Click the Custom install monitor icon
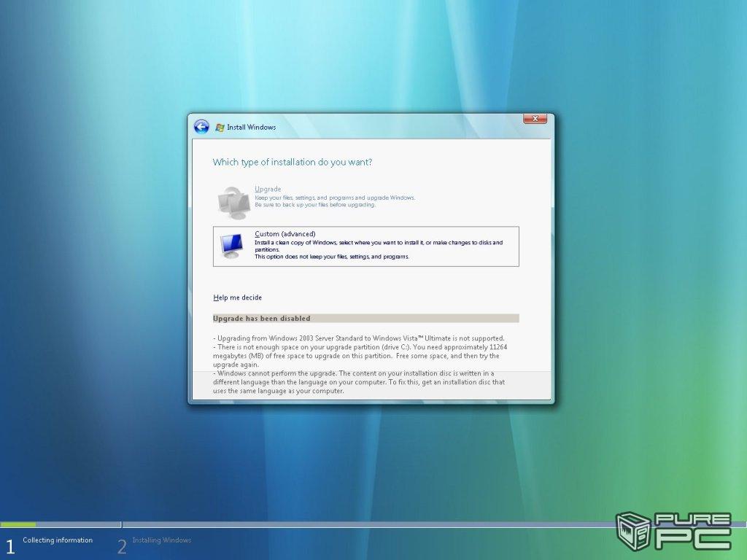The width and height of the screenshot is (747, 560). (232, 246)
